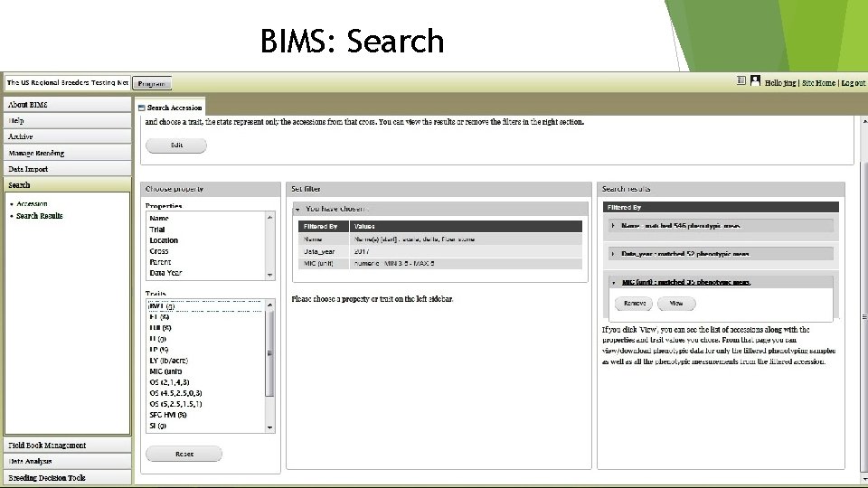
Task: Open the Search Accession tab
Action: 169,108
